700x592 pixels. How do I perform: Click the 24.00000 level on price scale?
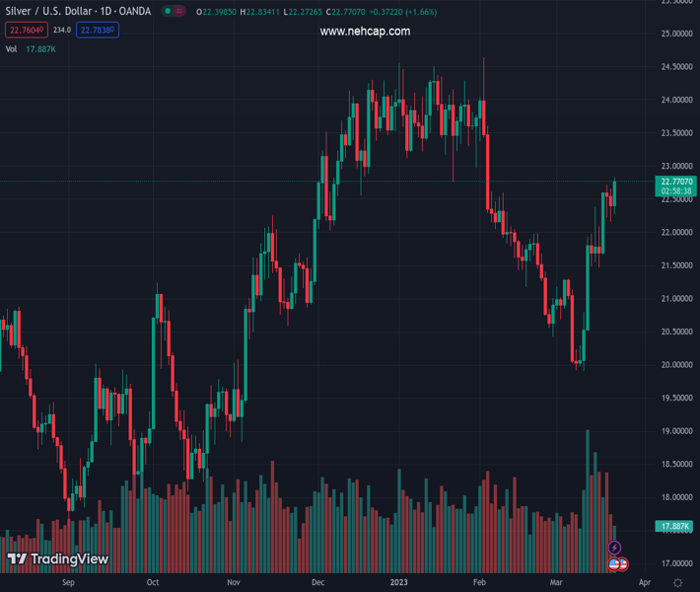click(675, 100)
